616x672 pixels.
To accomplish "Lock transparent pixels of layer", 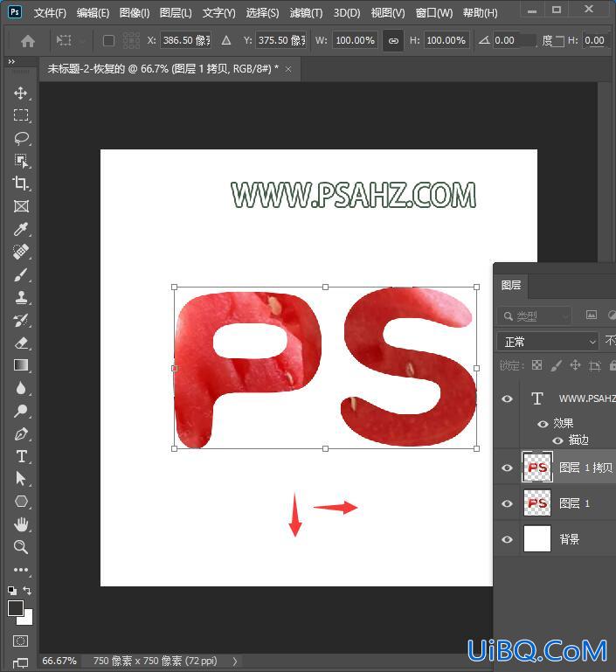I will pyautogui.click(x=536, y=365).
